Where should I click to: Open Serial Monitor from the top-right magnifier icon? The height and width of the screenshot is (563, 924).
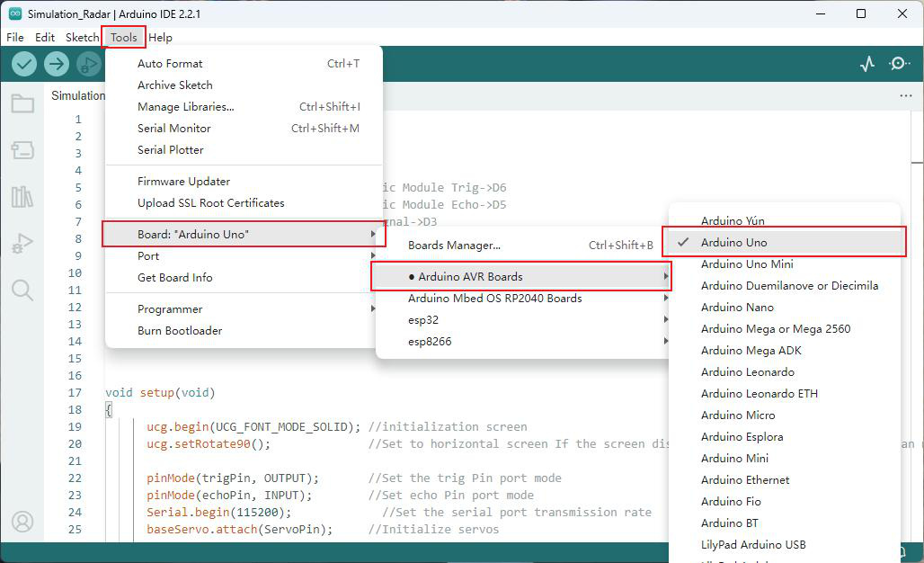point(899,63)
